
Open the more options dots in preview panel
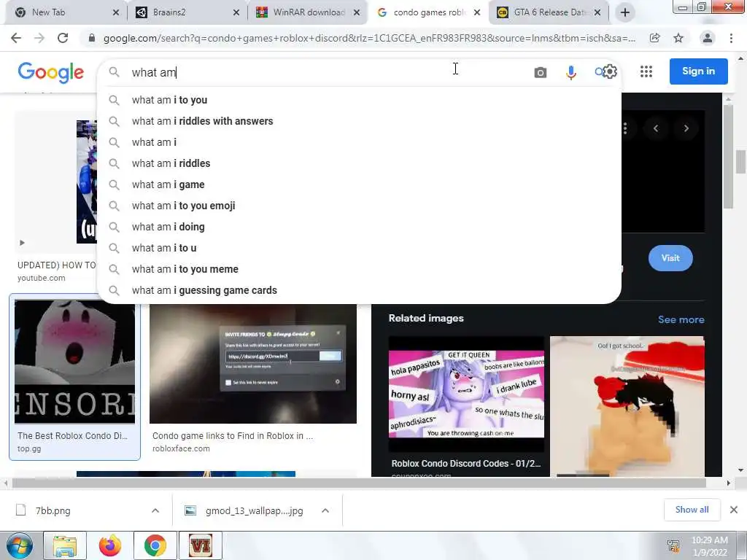click(x=625, y=128)
